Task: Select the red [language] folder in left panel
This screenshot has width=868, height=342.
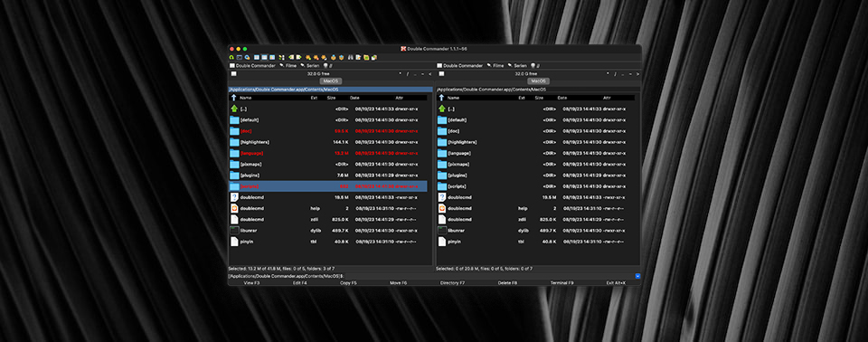Action: point(327,153)
